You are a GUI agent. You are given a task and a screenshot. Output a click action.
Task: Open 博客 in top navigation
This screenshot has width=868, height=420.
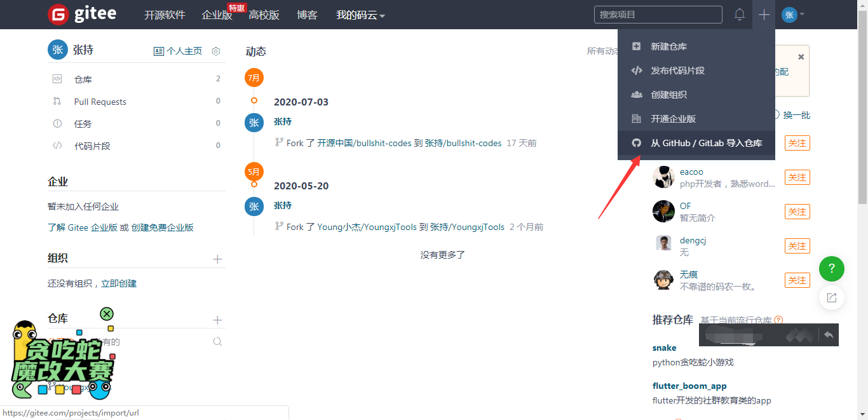[307, 15]
